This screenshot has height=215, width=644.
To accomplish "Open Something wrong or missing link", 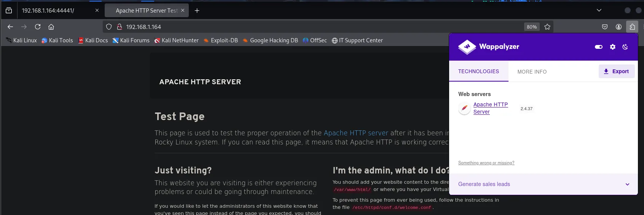I will pyautogui.click(x=486, y=163).
